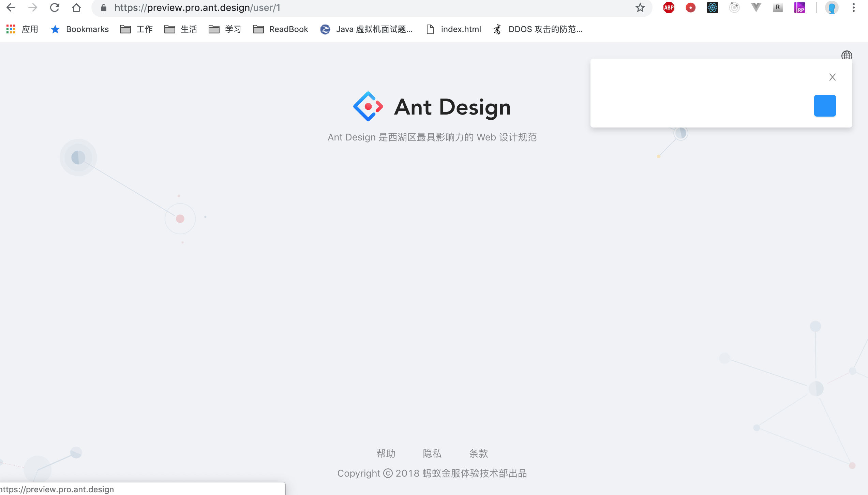Image resolution: width=868 pixels, height=495 pixels.
Task: Open the Bookmarks star item
Action: click(x=80, y=29)
